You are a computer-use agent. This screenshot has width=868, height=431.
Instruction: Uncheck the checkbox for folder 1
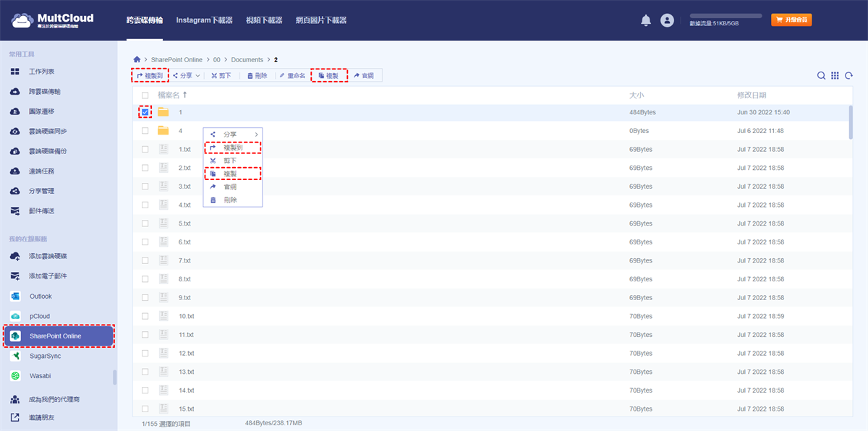pos(145,112)
